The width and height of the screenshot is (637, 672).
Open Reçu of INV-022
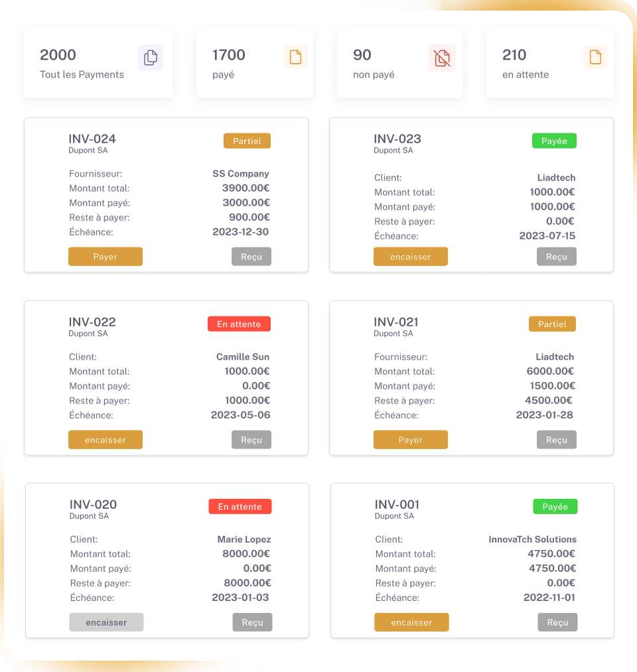coord(251,440)
